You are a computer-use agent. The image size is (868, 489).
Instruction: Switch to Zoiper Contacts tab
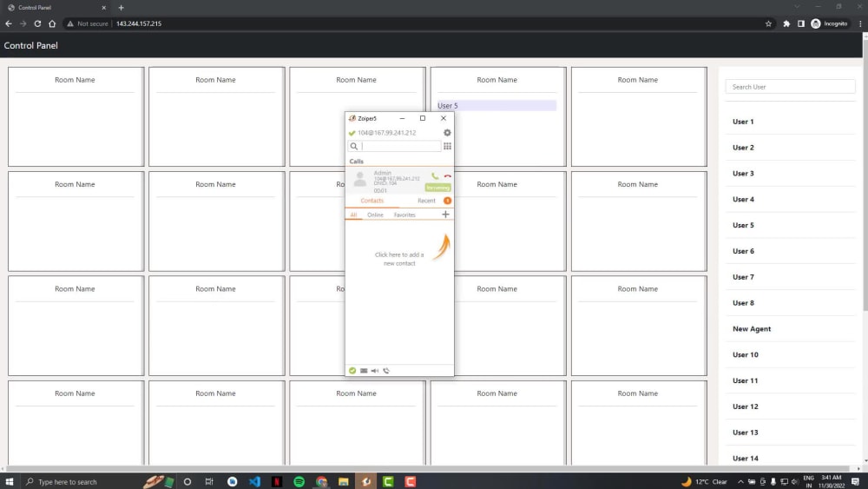pyautogui.click(x=372, y=201)
